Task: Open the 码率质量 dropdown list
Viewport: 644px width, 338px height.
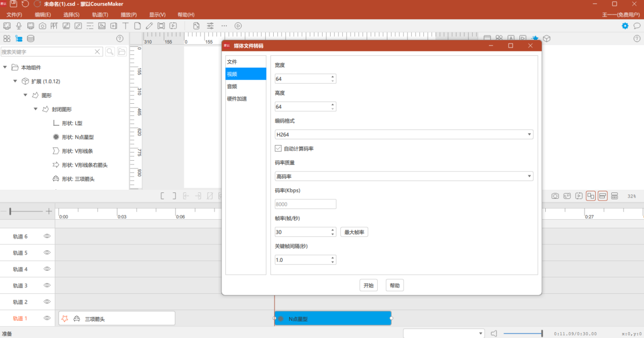Action: tap(404, 176)
